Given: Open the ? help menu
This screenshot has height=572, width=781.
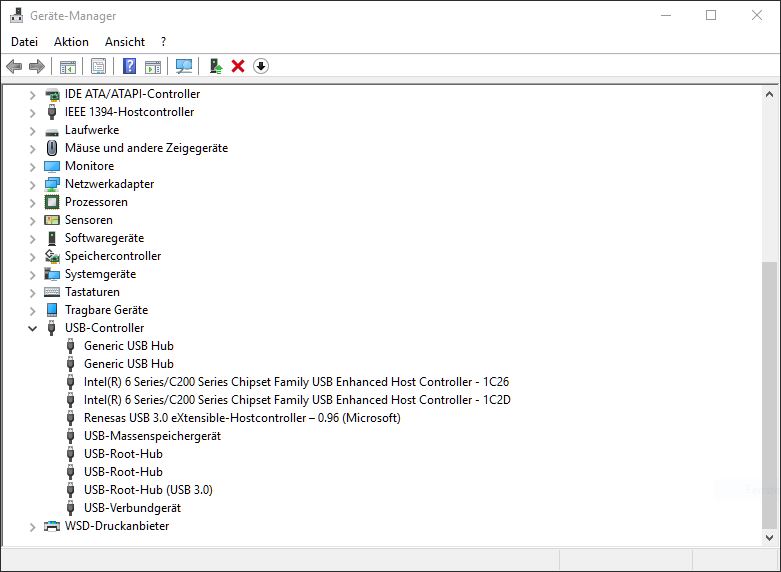Looking at the screenshot, I should click(x=163, y=42).
